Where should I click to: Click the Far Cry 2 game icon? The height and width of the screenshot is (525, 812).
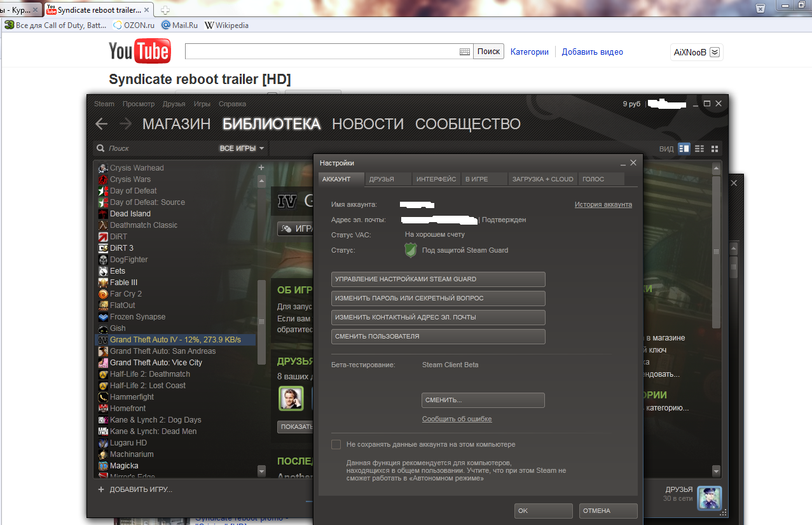[x=104, y=294]
